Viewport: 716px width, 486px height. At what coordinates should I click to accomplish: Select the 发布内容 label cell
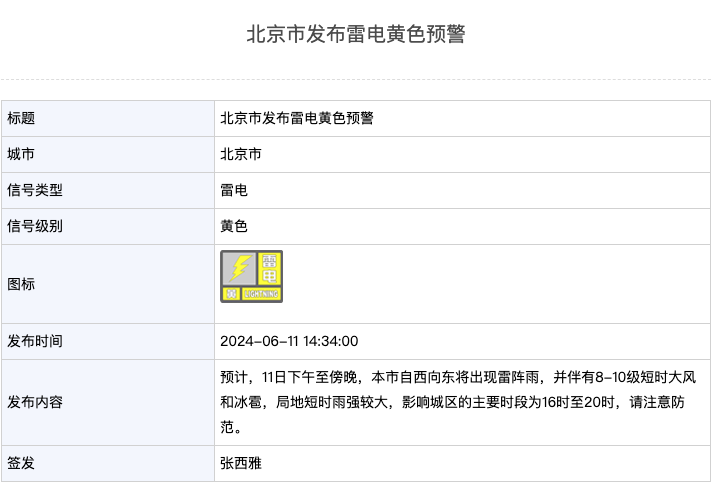tap(35, 402)
